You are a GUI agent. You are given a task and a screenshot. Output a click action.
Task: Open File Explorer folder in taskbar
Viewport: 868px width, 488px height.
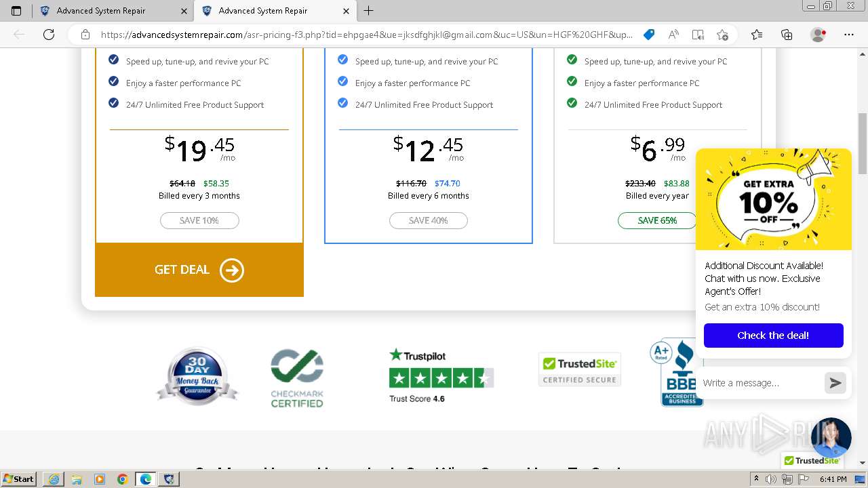(77, 479)
